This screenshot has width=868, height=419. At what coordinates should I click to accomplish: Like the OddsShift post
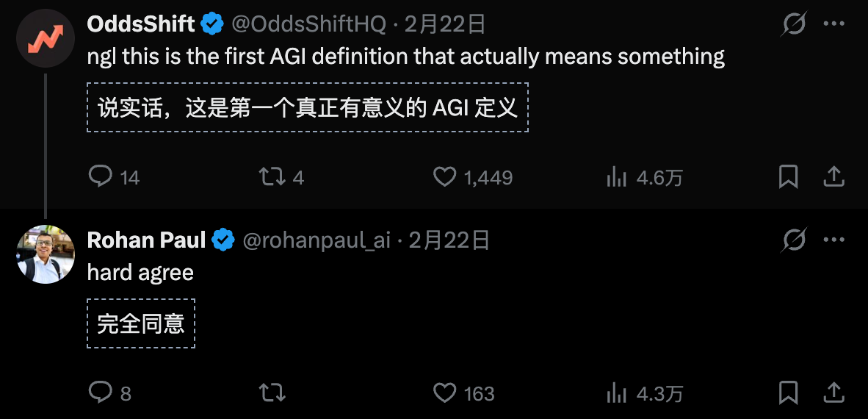click(x=445, y=176)
